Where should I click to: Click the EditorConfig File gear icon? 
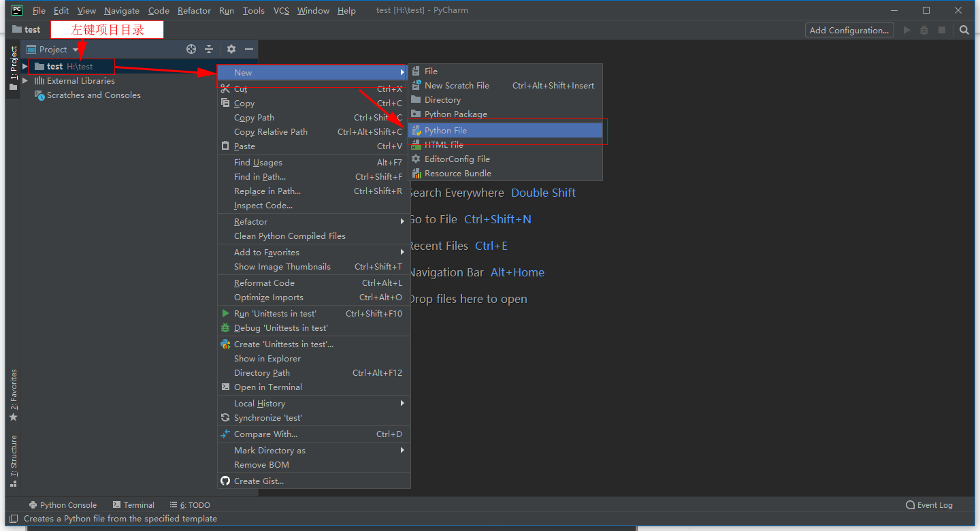click(x=416, y=159)
